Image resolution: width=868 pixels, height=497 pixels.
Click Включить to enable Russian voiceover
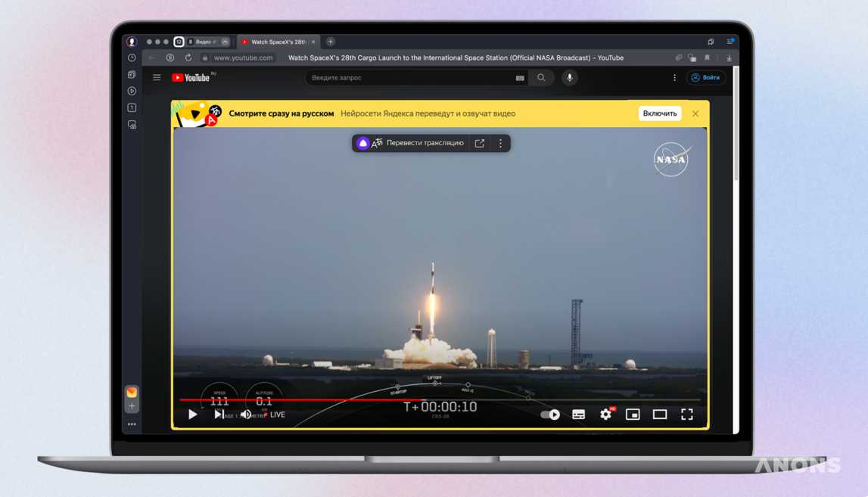tap(660, 113)
